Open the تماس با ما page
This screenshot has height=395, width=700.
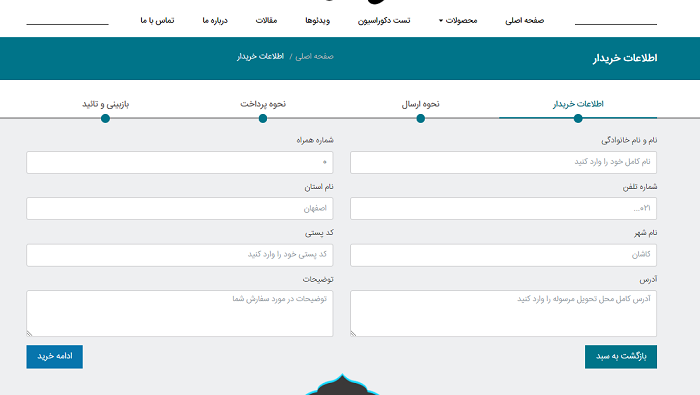tap(157, 21)
